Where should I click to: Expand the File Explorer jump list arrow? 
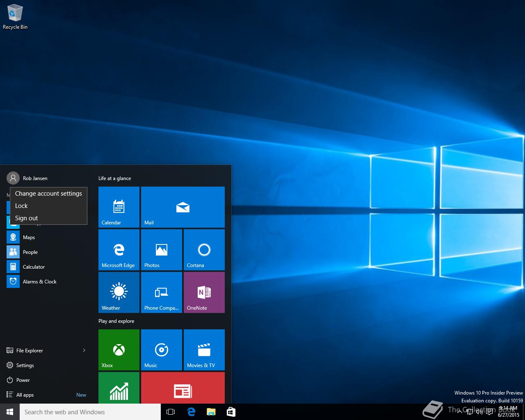tap(84, 350)
